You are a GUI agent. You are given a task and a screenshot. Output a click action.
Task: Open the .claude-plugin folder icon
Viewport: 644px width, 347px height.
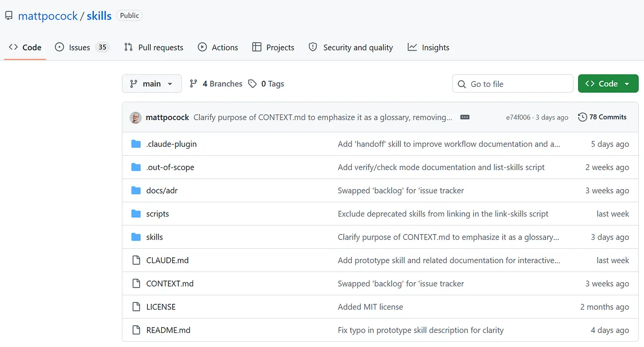tap(136, 144)
